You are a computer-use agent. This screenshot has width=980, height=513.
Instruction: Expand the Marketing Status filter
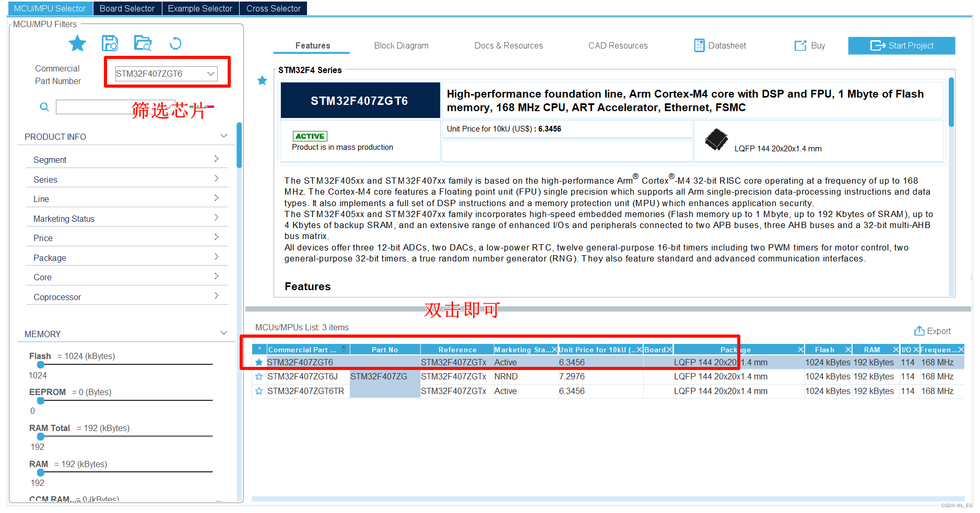[216, 218]
